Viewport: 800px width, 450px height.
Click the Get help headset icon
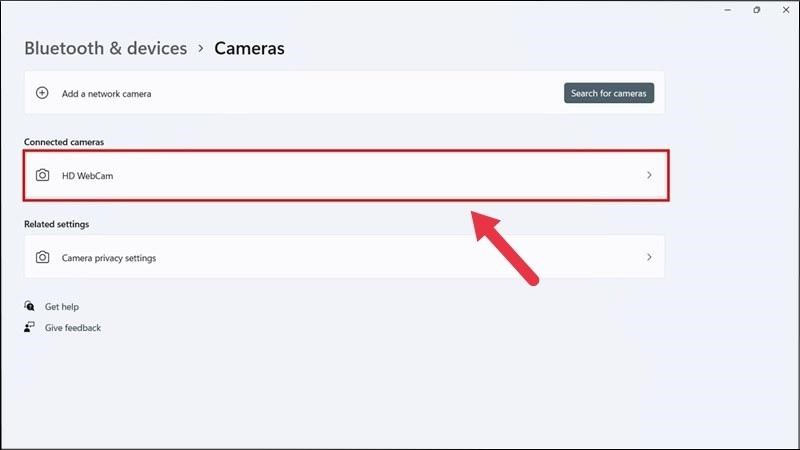(x=30, y=307)
